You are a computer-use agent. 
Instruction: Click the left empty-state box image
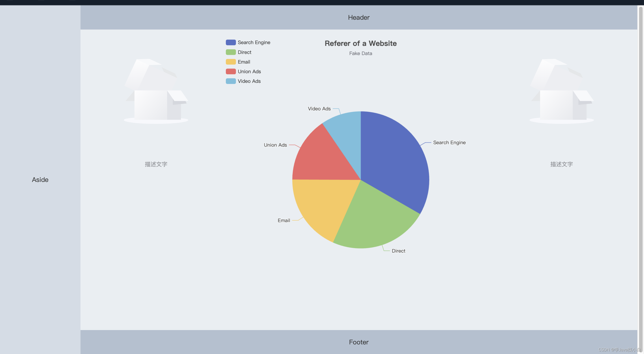156,91
